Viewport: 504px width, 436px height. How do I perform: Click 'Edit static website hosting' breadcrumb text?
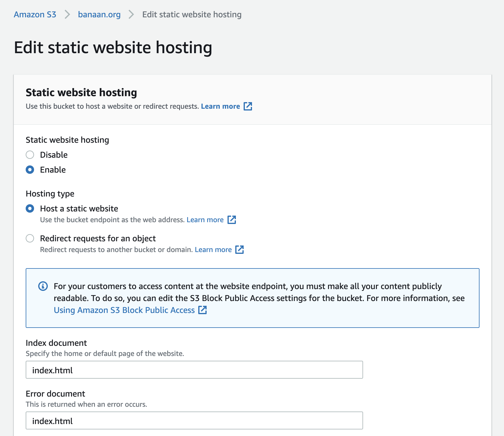pos(192,14)
